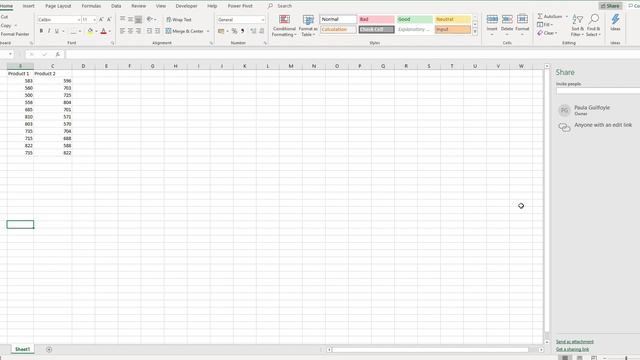
Task: Click Format Painter
Action: [15, 34]
